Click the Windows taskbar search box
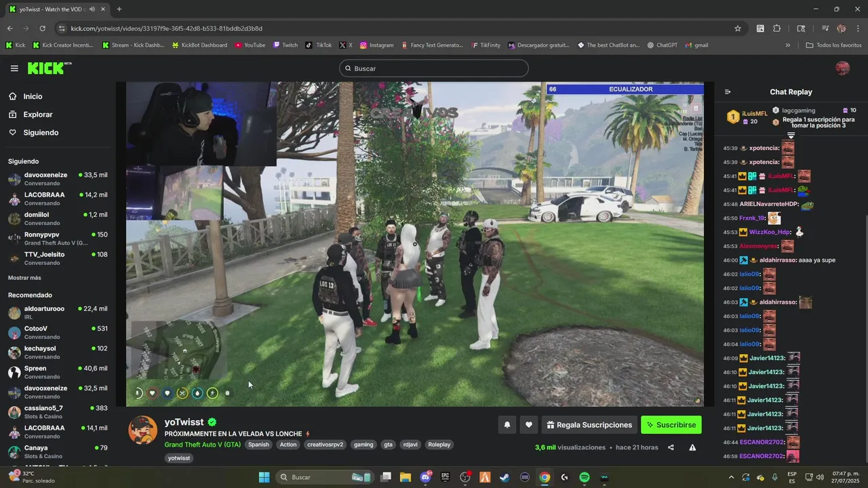 tap(325, 477)
